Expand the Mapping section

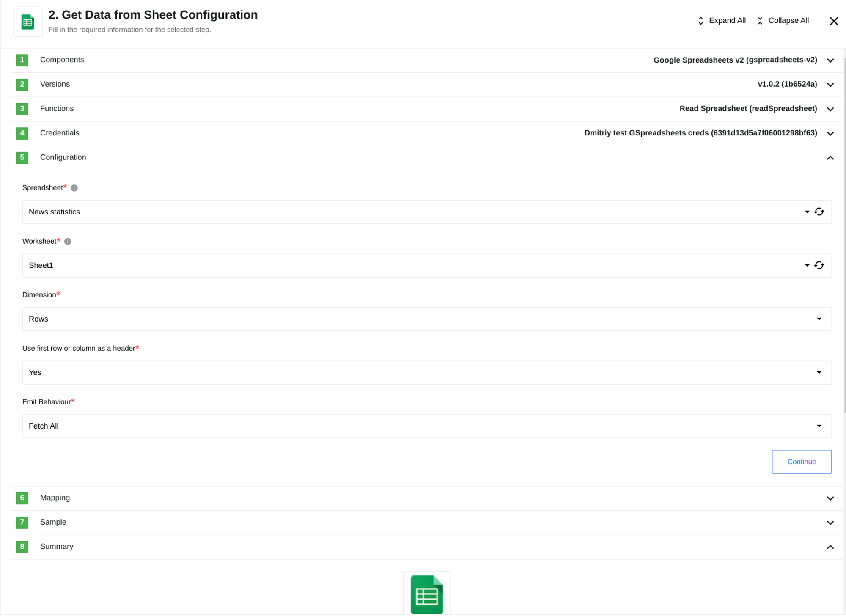point(830,498)
